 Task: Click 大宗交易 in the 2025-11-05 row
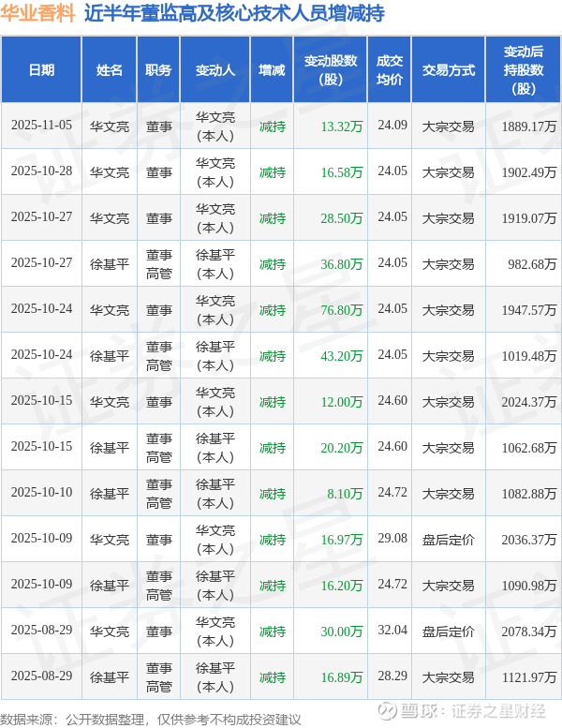[449, 126]
